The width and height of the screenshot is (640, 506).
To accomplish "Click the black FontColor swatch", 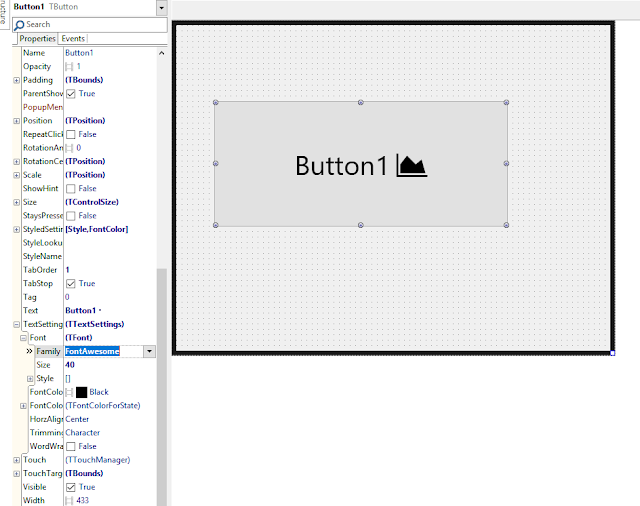I will pos(81,392).
